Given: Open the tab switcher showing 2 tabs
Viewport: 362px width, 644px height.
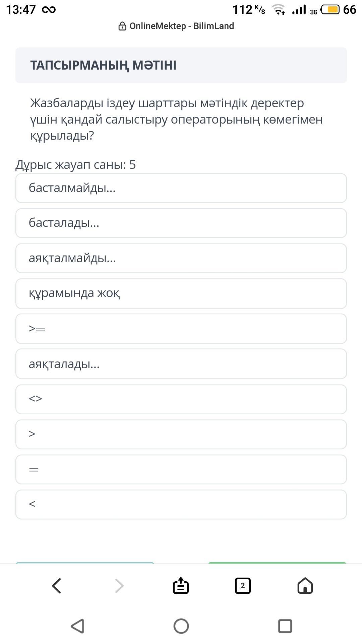Looking at the screenshot, I should [243, 586].
